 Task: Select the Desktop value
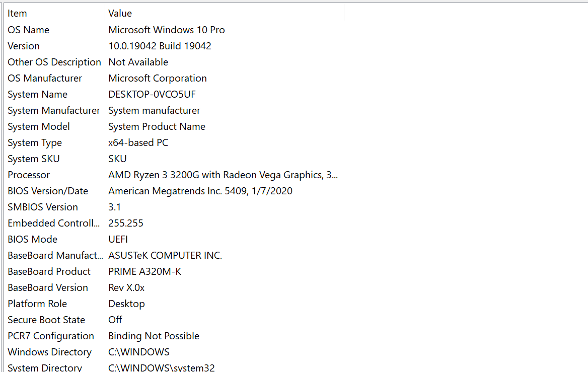[126, 304]
